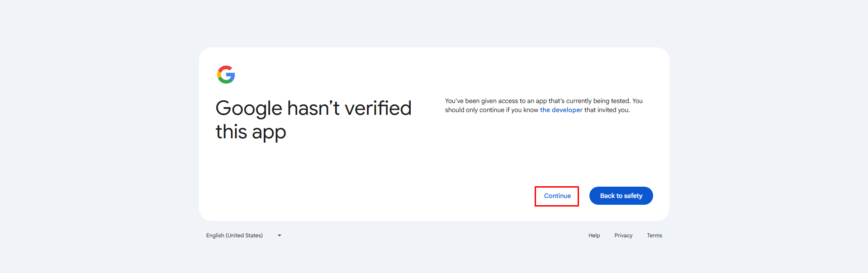The image size is (868, 273).
Task: Click the "this app" heading line
Action: click(251, 132)
